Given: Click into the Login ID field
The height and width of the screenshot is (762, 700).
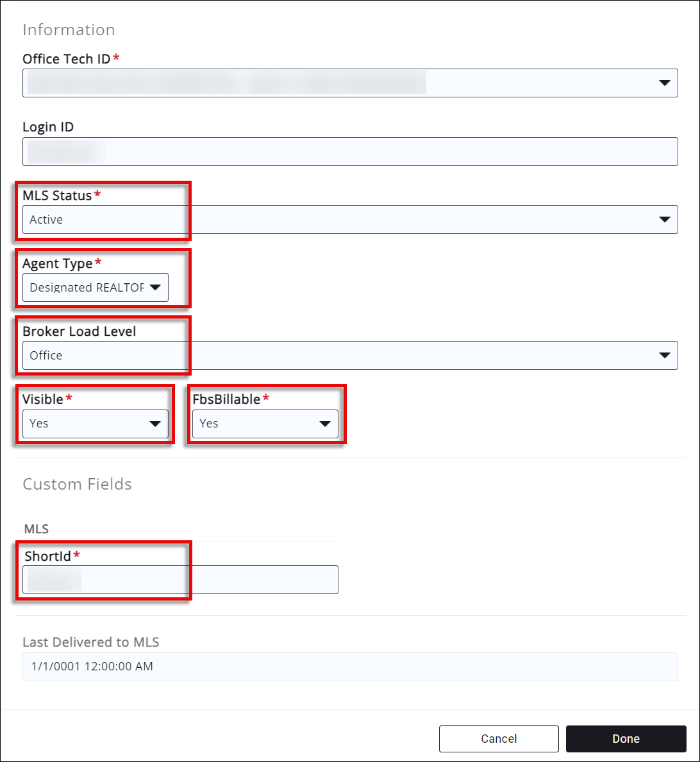Looking at the screenshot, I should (349, 152).
